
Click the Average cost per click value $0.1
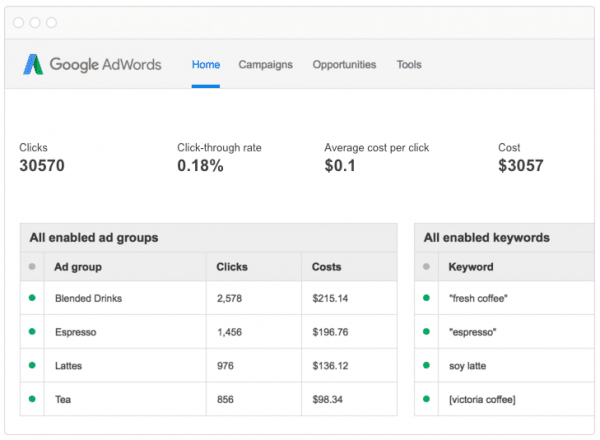pos(340,166)
